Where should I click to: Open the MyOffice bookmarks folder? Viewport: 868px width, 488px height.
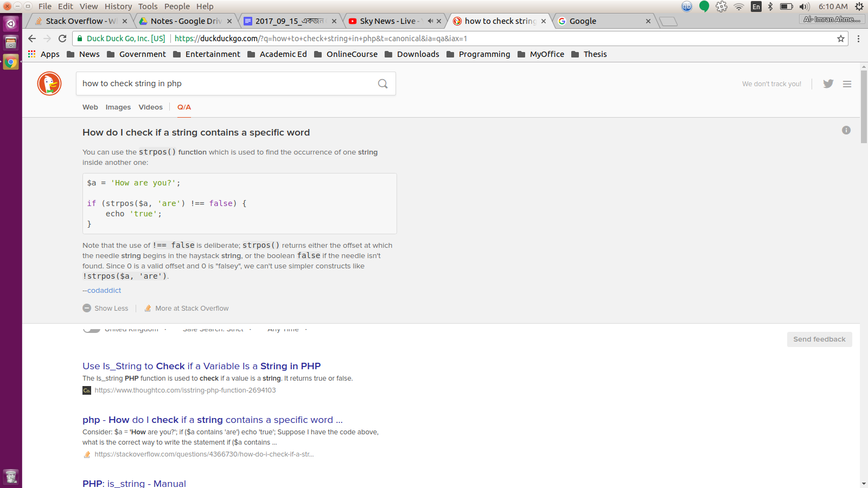[x=540, y=54]
